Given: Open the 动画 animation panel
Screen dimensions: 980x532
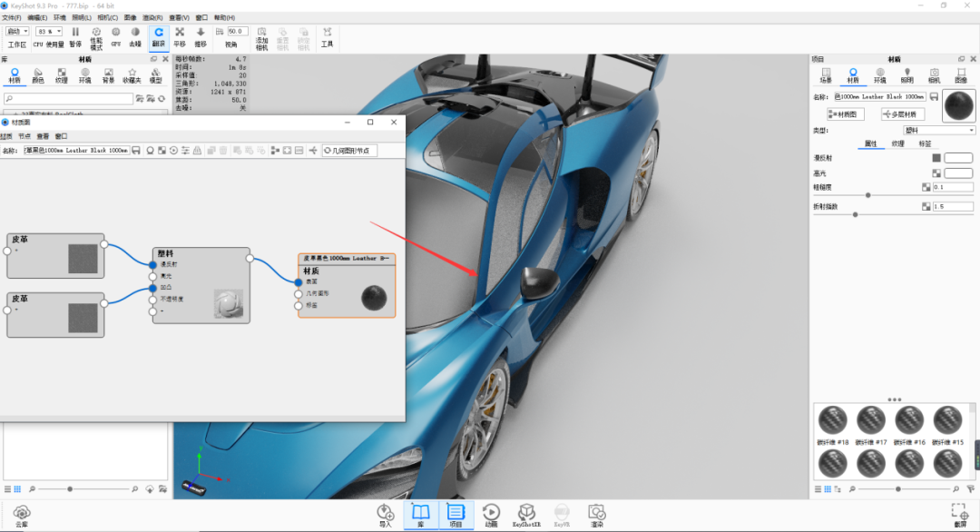Looking at the screenshot, I should [491, 516].
